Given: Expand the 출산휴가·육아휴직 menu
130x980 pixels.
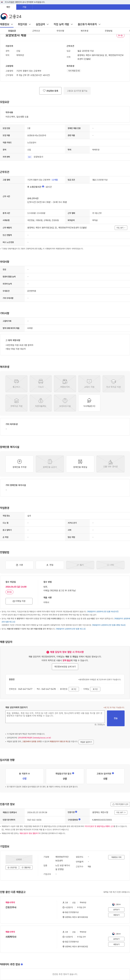Looking at the screenshot, I should (x=89, y=24).
